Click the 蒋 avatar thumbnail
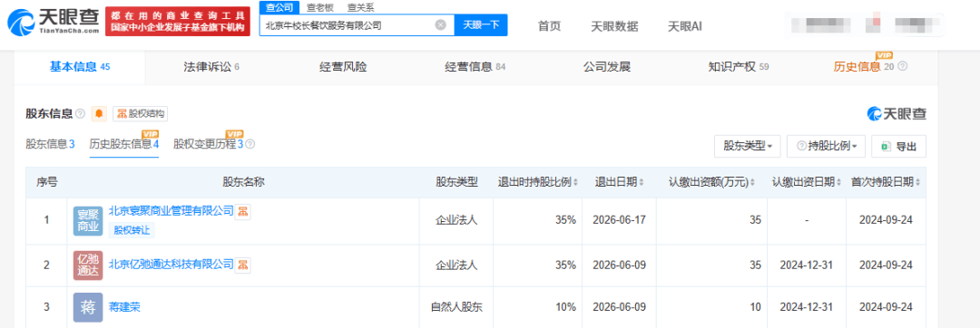This screenshot has height=328, width=980. tap(88, 307)
